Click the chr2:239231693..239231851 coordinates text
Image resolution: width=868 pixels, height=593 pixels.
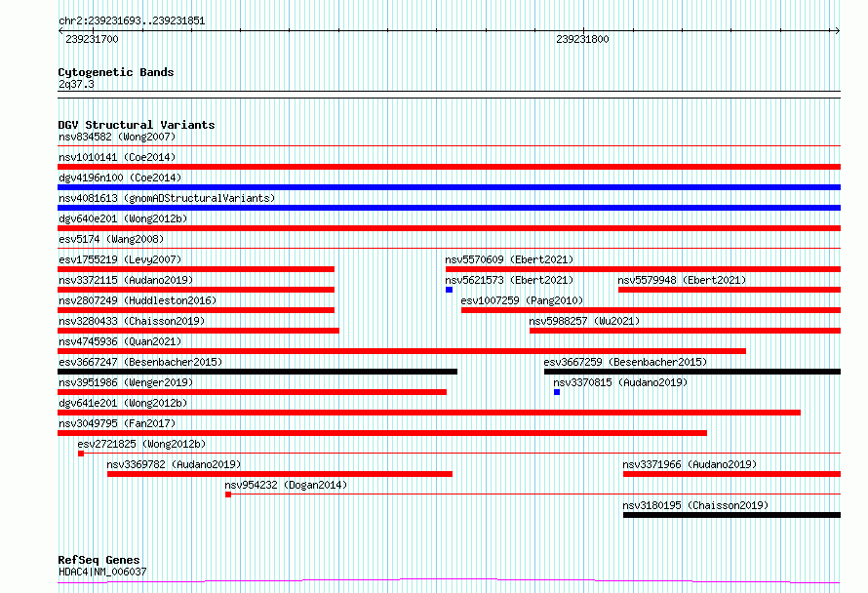click(x=132, y=21)
